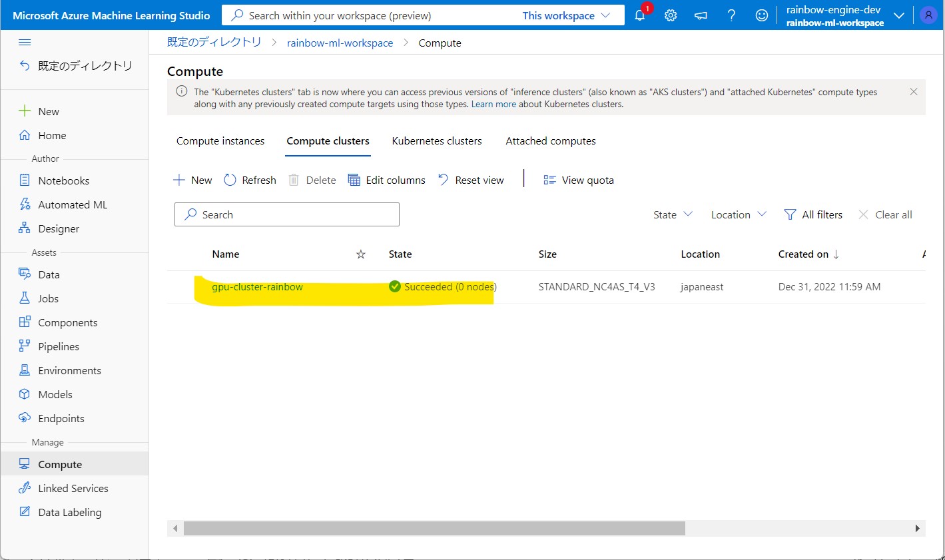
Task: Click the horizontal scrollbar thumb
Action: pos(434,529)
